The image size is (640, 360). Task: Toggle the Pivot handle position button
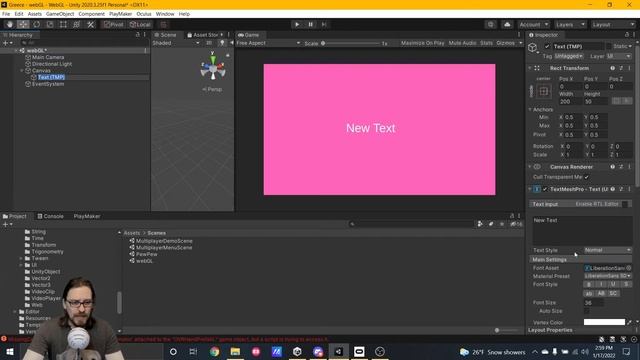[x=113, y=24]
